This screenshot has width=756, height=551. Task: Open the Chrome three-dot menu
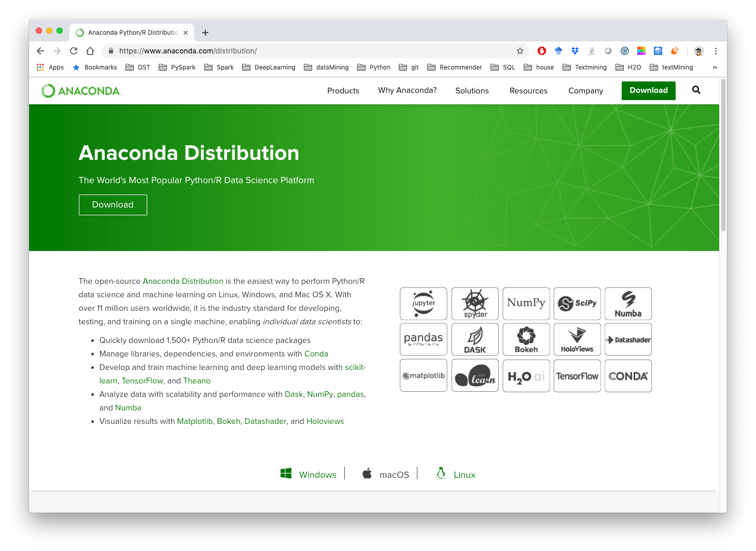click(716, 51)
